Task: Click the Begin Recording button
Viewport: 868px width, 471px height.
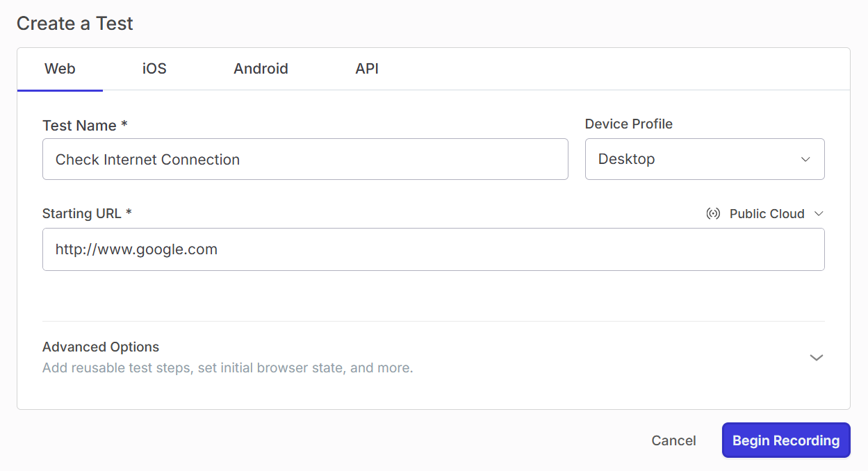Action: click(786, 440)
